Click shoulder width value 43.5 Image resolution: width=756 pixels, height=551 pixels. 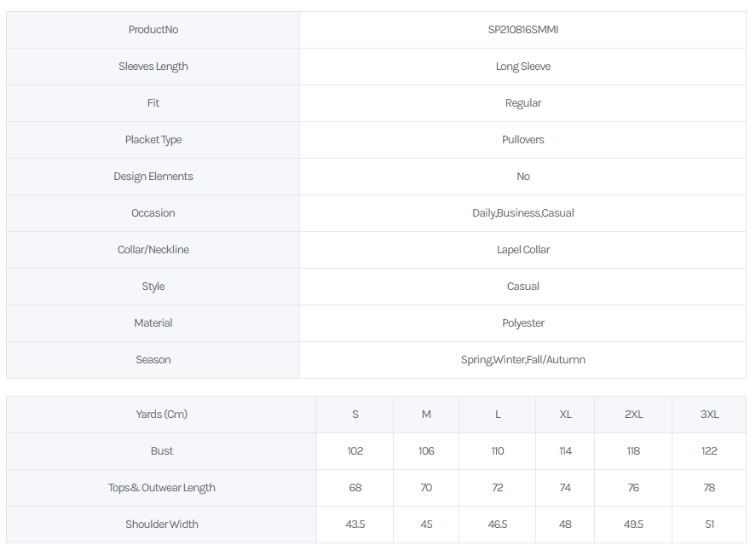355,525
